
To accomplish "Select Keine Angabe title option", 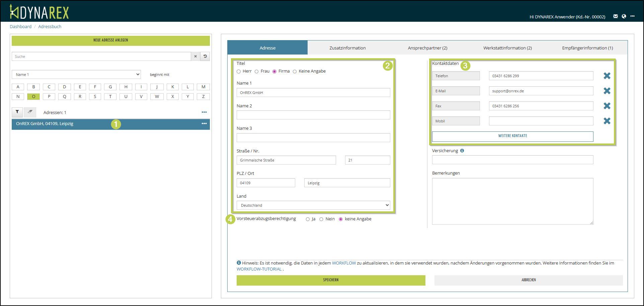I will click(295, 72).
